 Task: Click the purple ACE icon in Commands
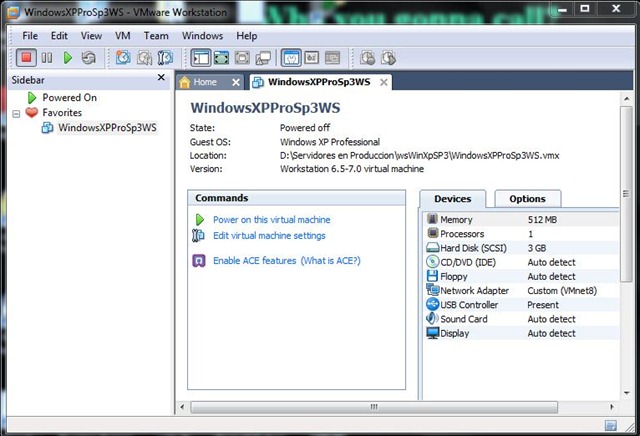click(x=199, y=260)
